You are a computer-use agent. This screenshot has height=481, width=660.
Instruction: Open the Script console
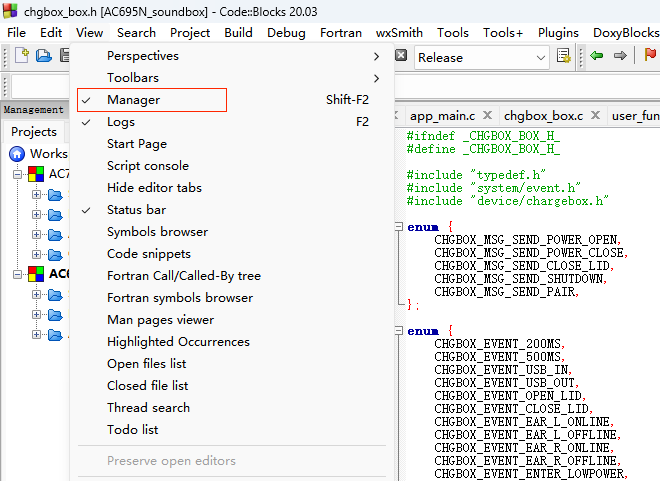tap(232, 166)
